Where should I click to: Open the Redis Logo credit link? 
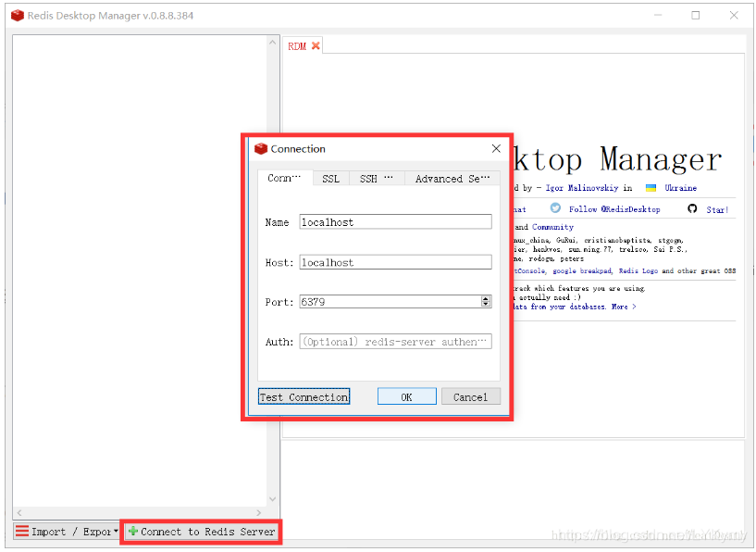(x=638, y=270)
